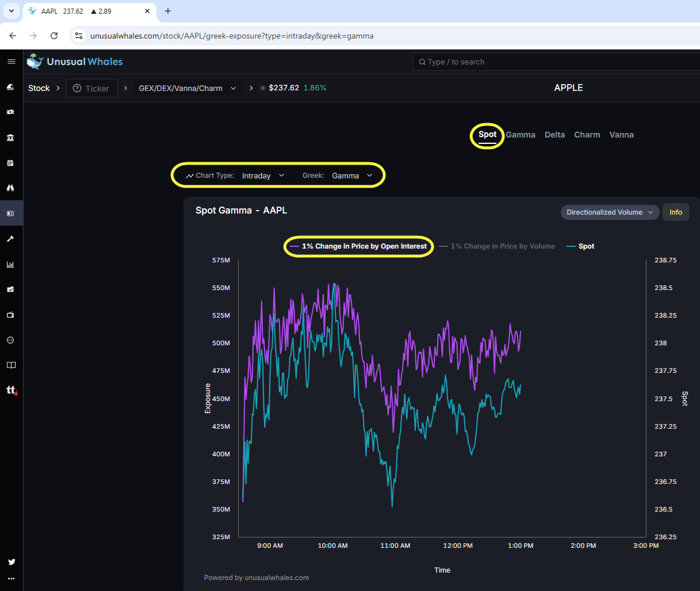Click the checkmark chart sidebar icon
This screenshot has width=700, height=591.
click(x=10, y=289)
